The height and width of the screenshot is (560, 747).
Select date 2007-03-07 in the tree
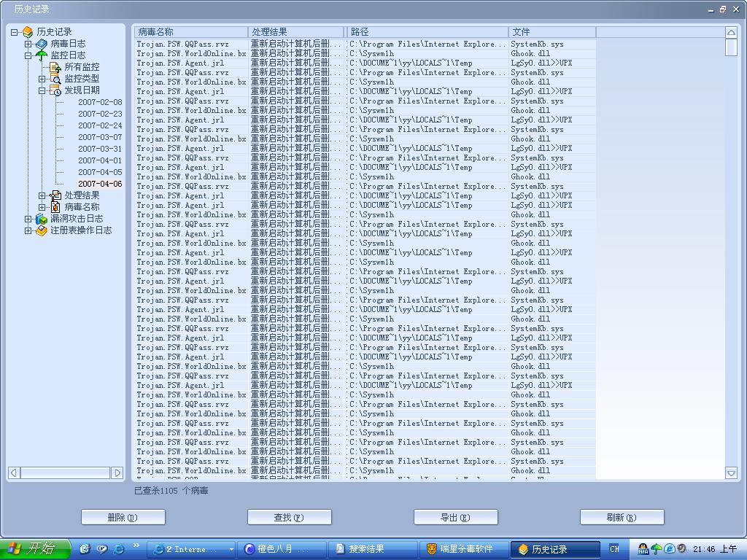(x=100, y=137)
